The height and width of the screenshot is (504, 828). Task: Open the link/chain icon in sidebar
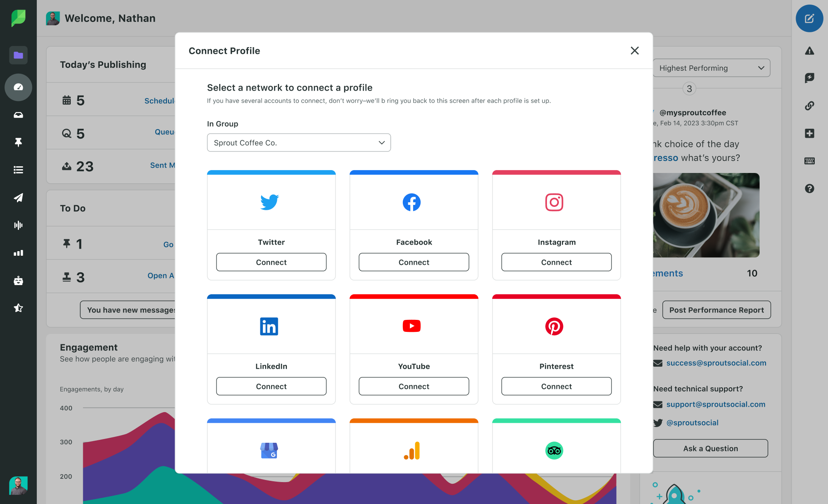tap(809, 105)
